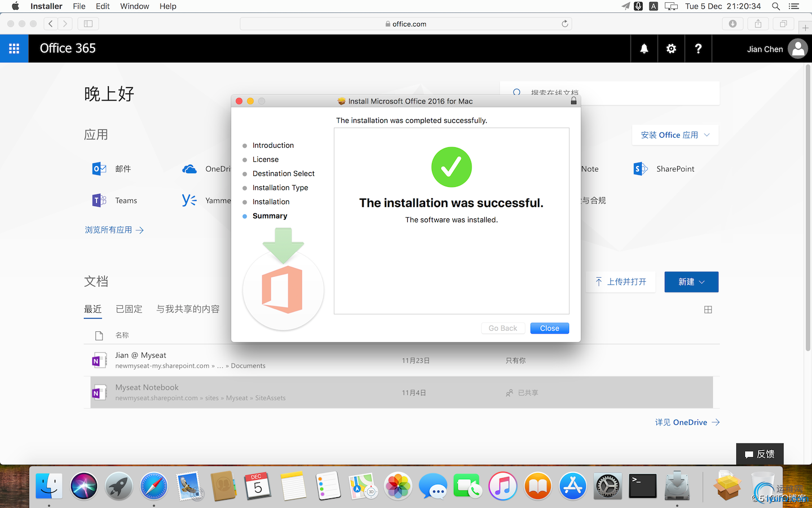Open the Yammer app tile
The height and width of the screenshot is (508, 812).
pos(206,200)
